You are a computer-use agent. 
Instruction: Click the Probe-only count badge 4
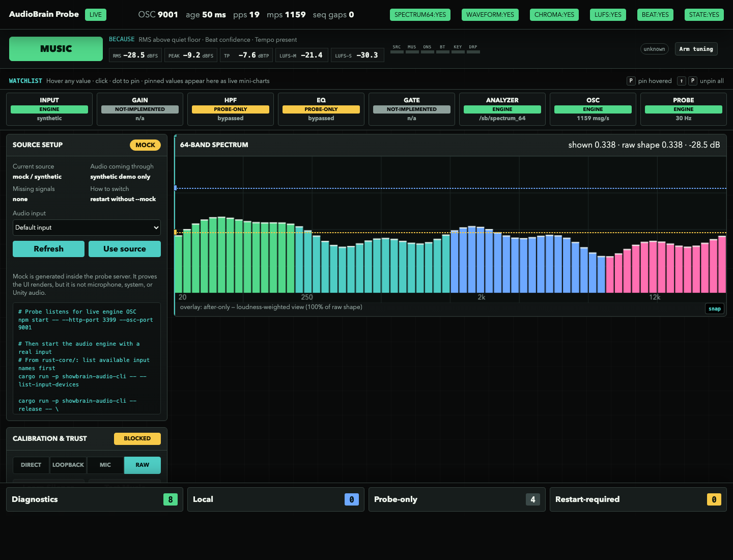(533, 499)
